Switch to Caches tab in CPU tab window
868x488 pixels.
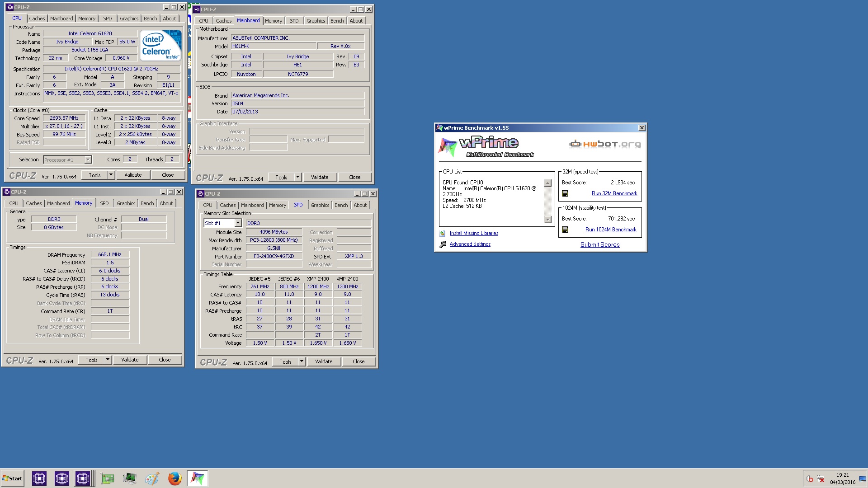(37, 19)
